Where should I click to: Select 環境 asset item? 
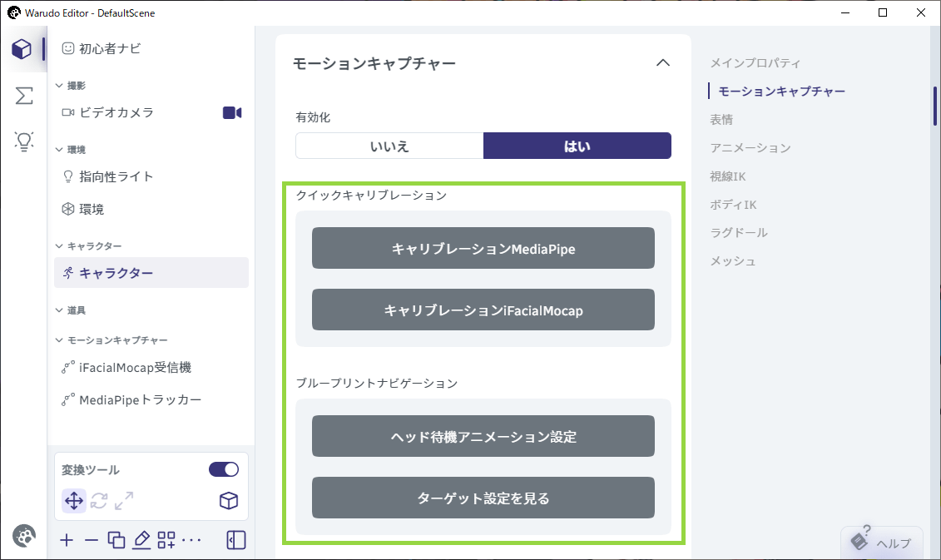tap(151, 209)
